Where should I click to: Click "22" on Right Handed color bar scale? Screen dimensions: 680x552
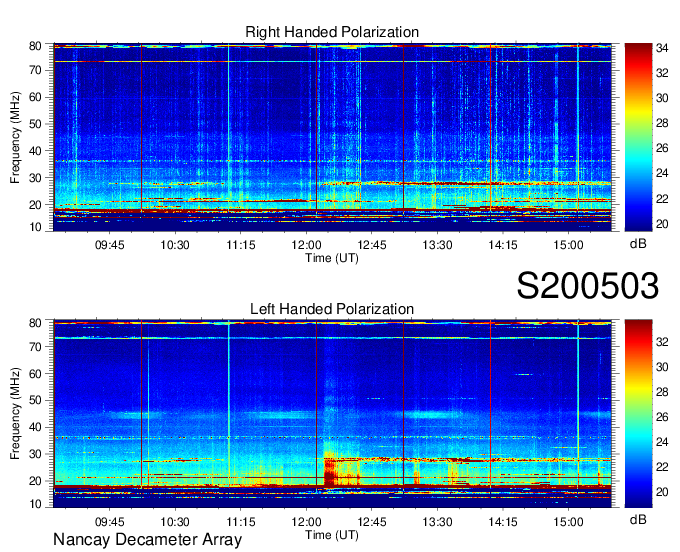tap(662, 199)
